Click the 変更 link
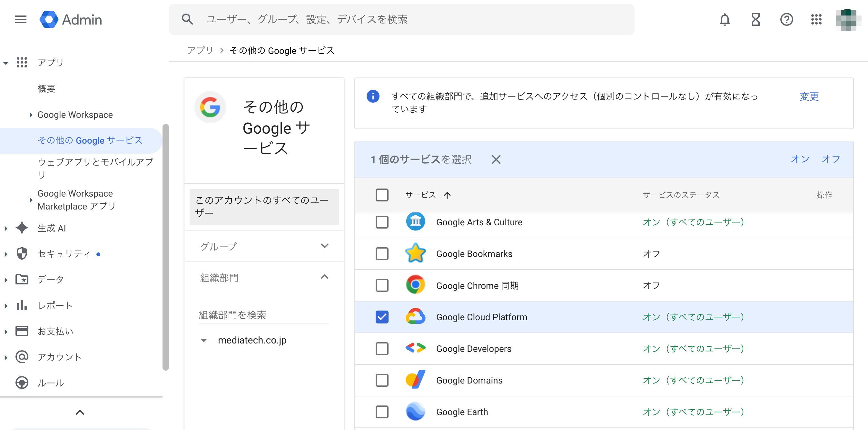This screenshot has width=868, height=430. point(809,97)
